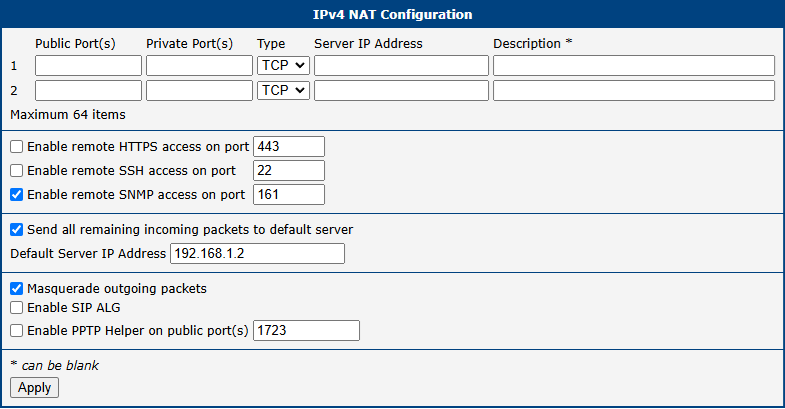
Task: Click the 'Type' column header
Action: pyautogui.click(x=271, y=44)
